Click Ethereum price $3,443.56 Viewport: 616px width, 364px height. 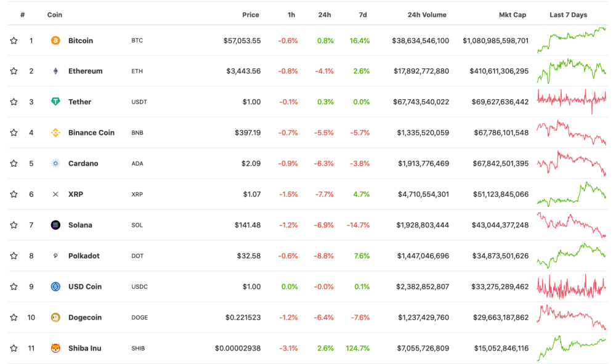[243, 71]
